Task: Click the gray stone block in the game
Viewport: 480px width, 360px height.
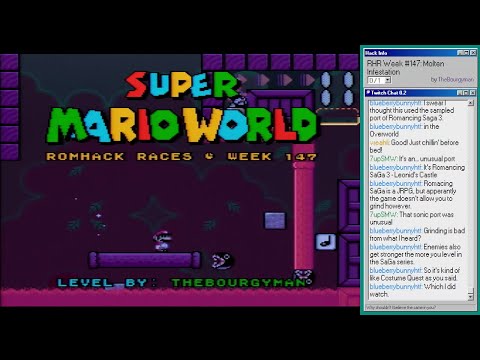Action: (x=275, y=221)
